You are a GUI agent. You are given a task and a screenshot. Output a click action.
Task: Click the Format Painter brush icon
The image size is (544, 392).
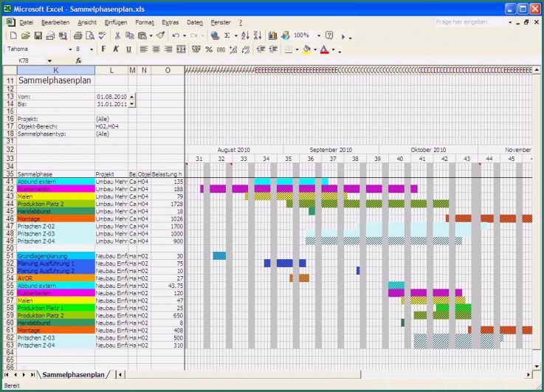pos(160,35)
